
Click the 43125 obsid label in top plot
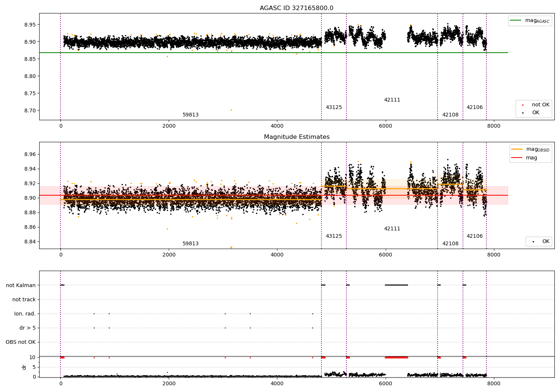pos(334,108)
